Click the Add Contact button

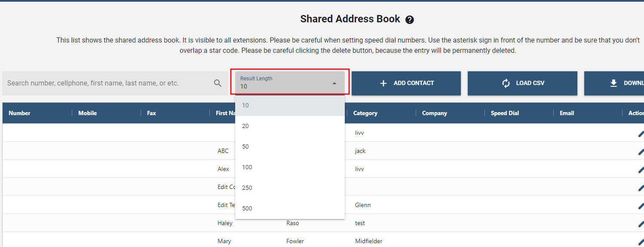pyautogui.click(x=406, y=83)
